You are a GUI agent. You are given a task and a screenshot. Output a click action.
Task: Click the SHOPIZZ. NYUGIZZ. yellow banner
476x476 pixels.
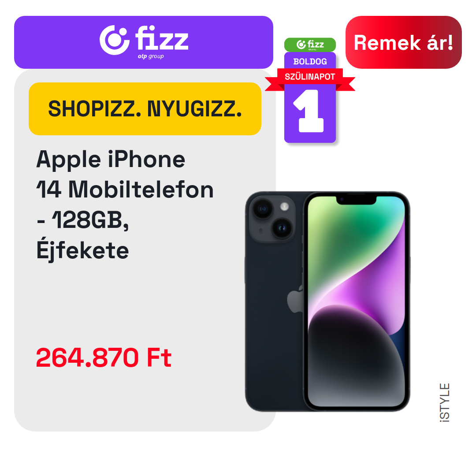145,109
